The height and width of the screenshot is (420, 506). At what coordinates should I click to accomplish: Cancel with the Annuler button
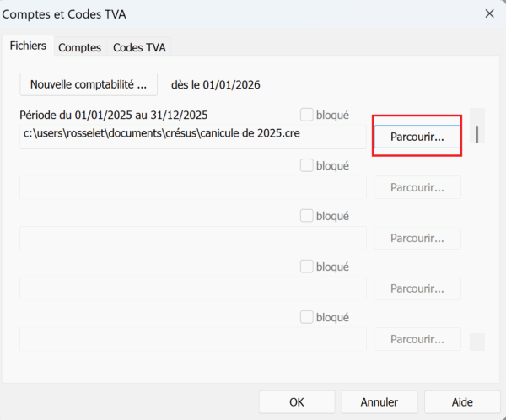tap(379, 402)
